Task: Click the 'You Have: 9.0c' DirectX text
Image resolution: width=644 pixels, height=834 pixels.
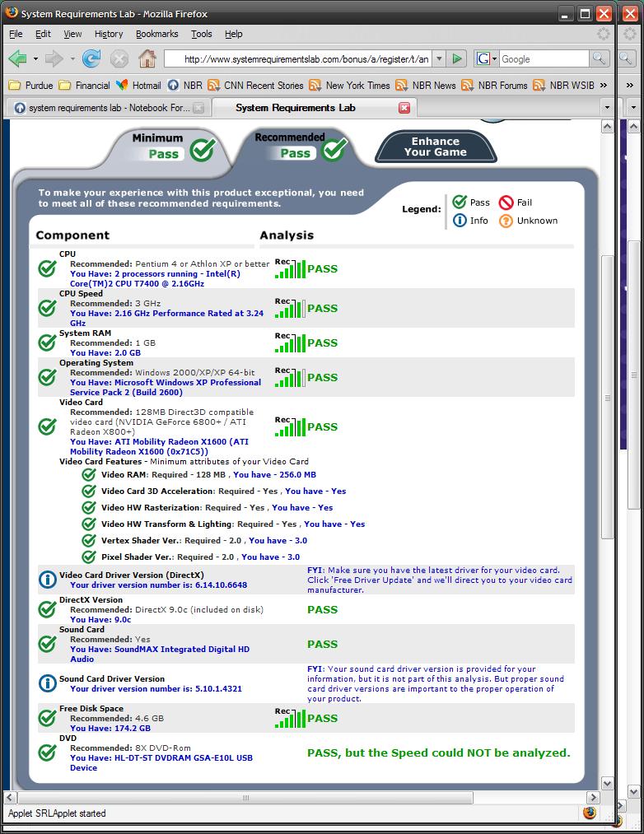Action: pyautogui.click(x=100, y=620)
